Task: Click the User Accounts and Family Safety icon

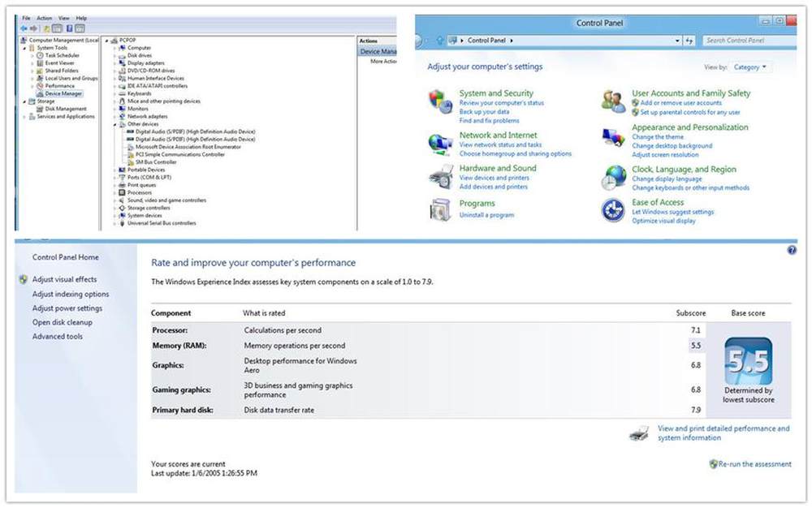Action: 613,101
